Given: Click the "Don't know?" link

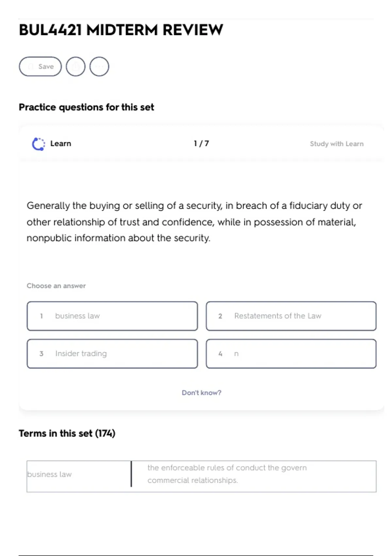Looking at the screenshot, I should click(x=202, y=392).
